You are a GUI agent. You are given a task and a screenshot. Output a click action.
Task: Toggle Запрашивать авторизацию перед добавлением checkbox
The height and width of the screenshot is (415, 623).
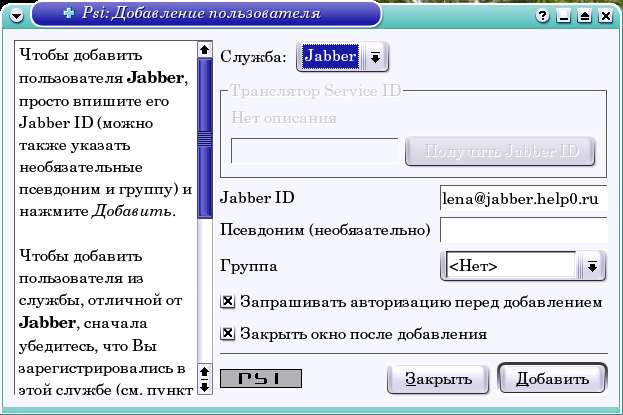pos(228,302)
